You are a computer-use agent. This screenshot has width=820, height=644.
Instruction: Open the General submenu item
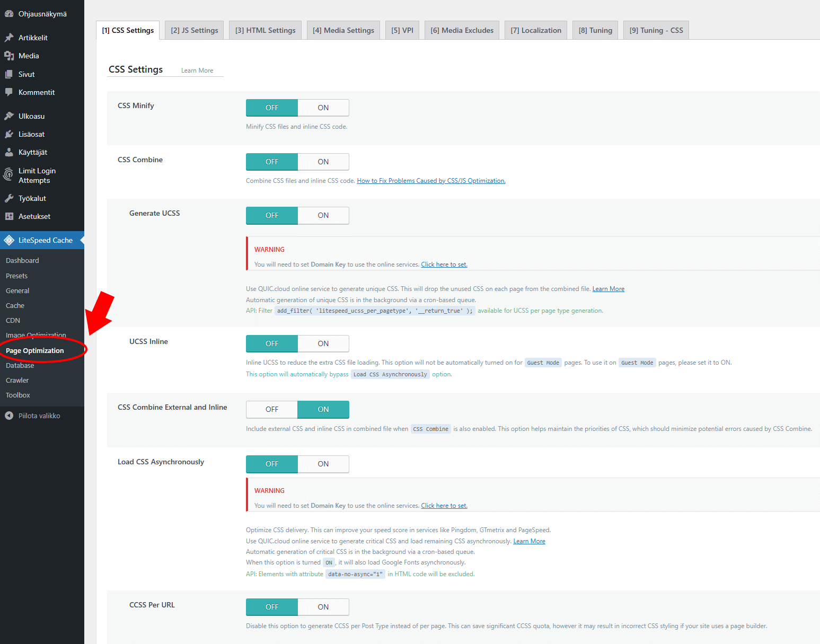pyautogui.click(x=17, y=290)
